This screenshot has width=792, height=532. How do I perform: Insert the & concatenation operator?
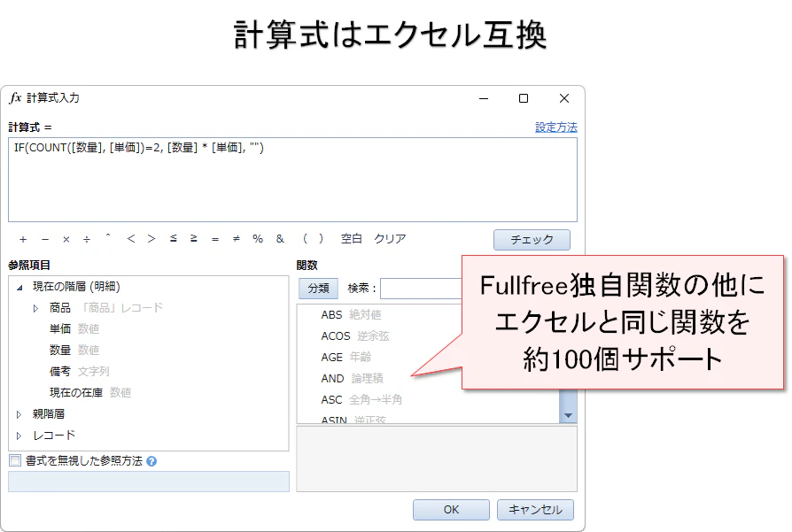pyautogui.click(x=278, y=239)
